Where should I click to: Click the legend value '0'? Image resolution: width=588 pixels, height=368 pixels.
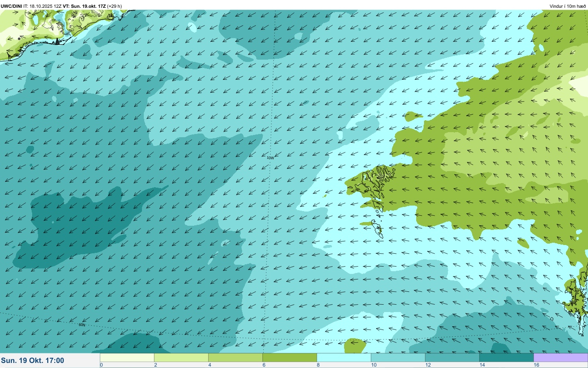(101, 365)
